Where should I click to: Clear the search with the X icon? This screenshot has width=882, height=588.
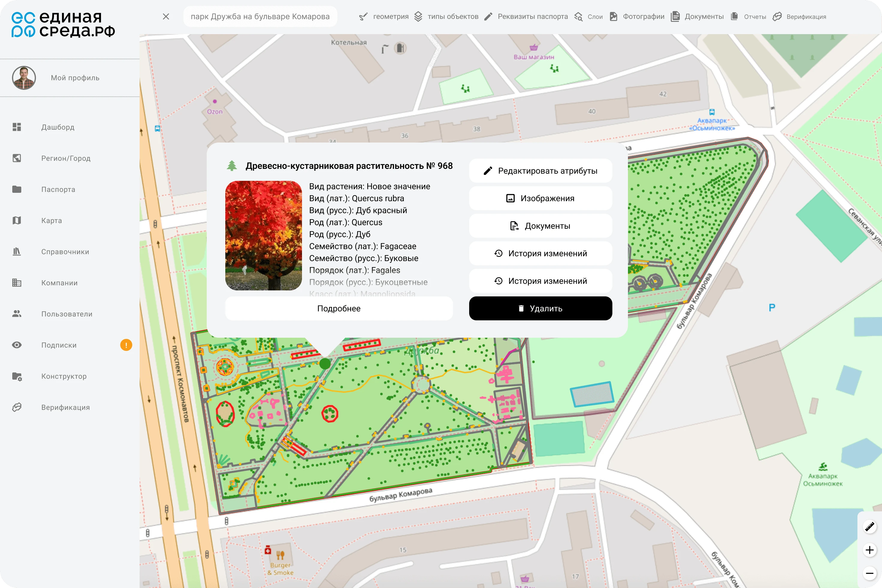pos(166,16)
